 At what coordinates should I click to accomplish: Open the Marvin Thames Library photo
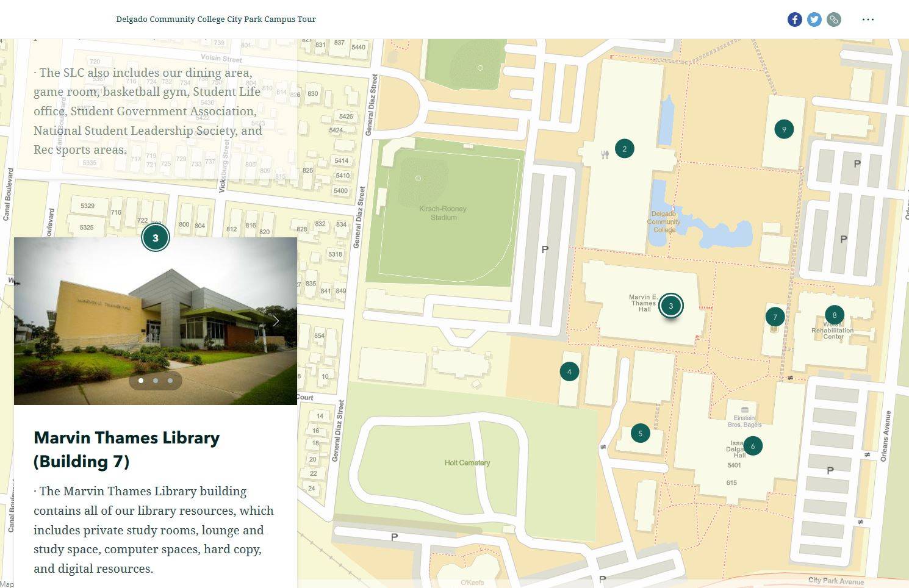pos(156,321)
